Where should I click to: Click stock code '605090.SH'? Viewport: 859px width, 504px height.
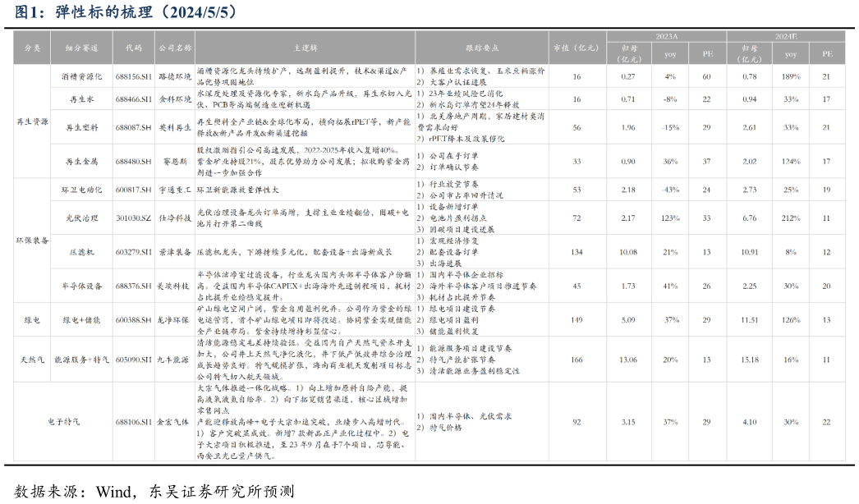[133, 360]
